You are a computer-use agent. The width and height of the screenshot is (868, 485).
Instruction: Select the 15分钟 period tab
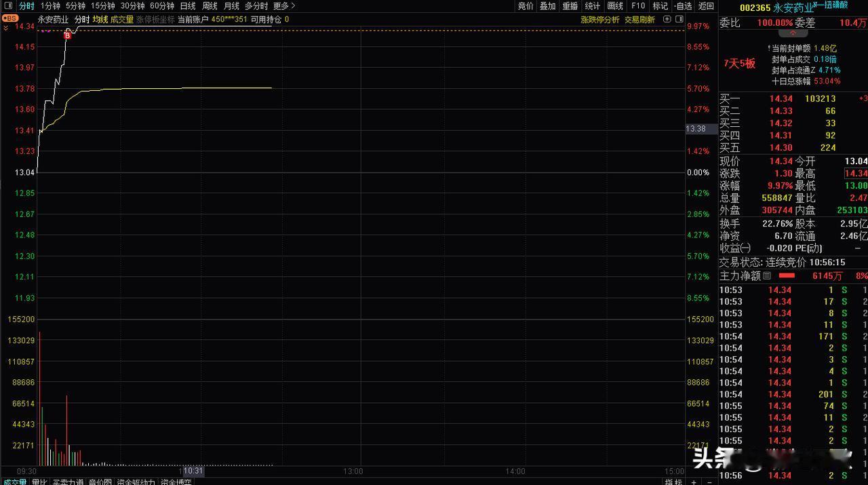(102, 6)
